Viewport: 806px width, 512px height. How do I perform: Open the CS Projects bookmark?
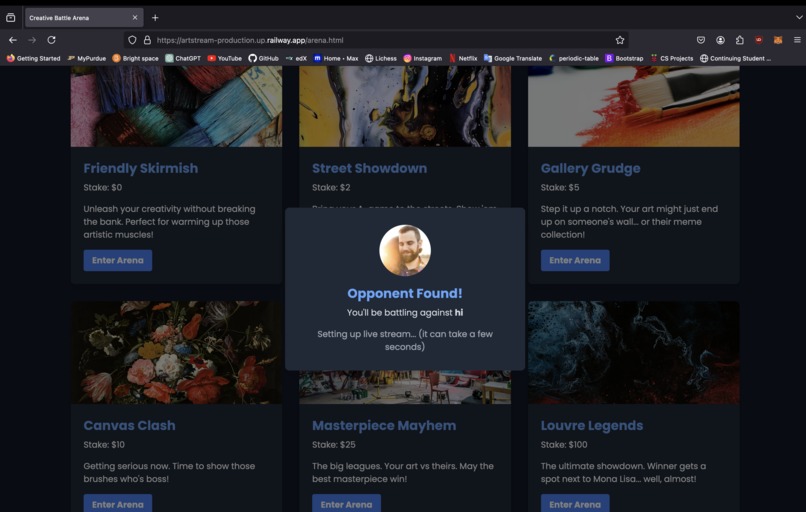coord(671,59)
